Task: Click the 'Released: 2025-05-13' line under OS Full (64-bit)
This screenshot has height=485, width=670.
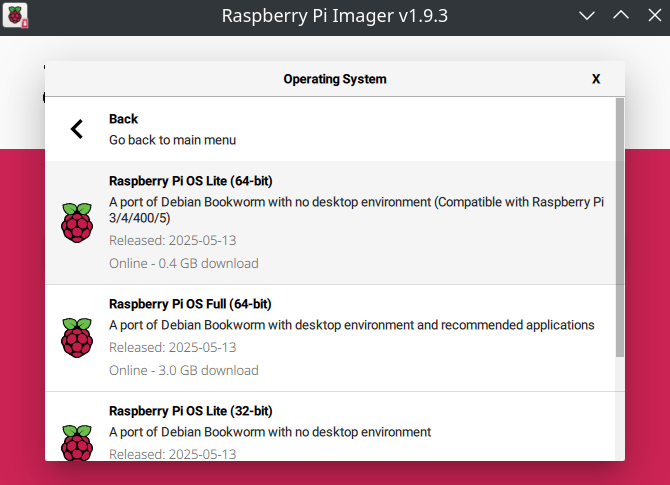Action: point(173,347)
